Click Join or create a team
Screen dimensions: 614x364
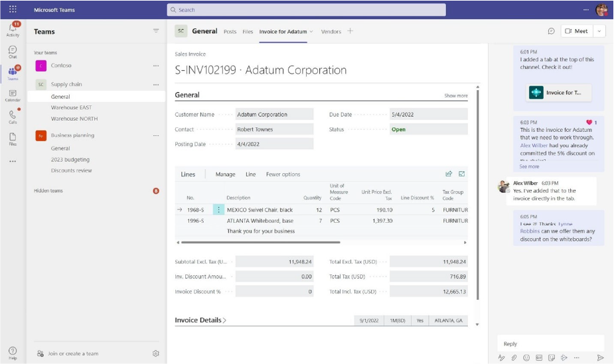coord(73,353)
